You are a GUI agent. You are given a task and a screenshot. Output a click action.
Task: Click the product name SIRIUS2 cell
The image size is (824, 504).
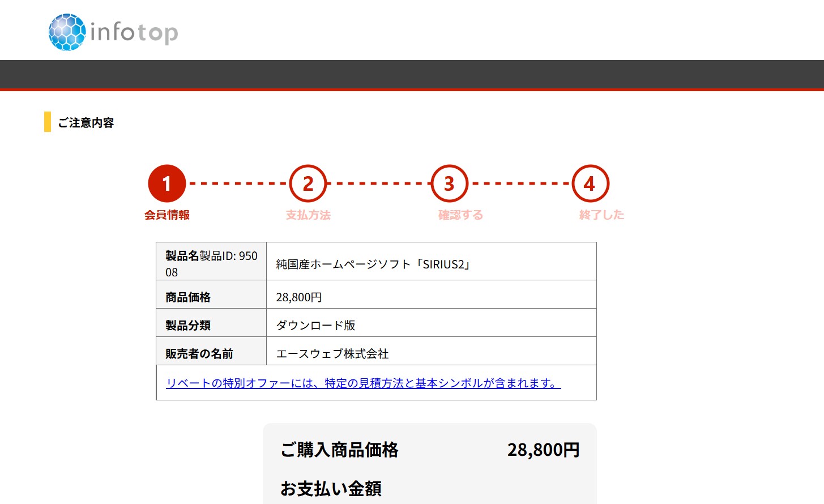374,264
